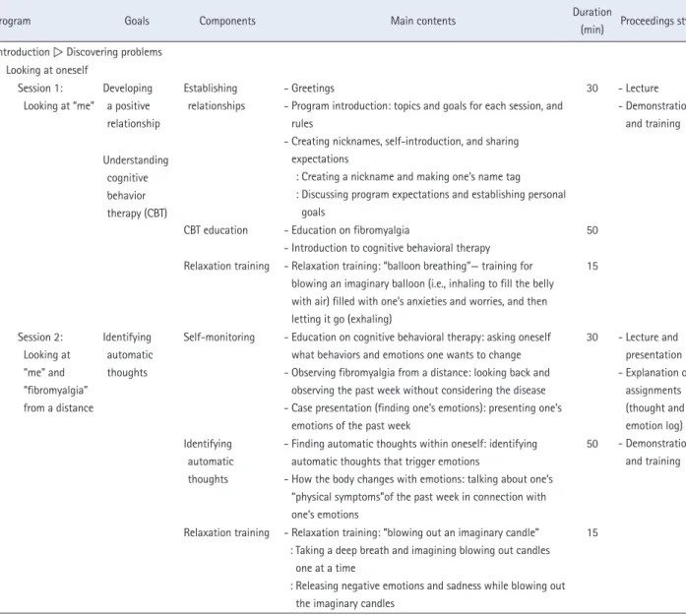Viewport: 686px width, 616px height.
Task: Click duration '30' for Self-monitoring
Action: tap(592, 338)
